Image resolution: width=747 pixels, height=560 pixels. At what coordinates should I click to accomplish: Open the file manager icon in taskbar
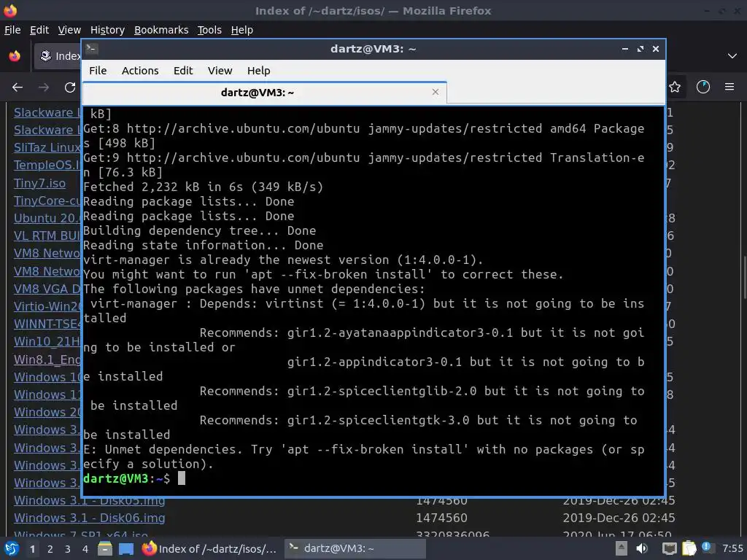pyautogui.click(x=105, y=548)
